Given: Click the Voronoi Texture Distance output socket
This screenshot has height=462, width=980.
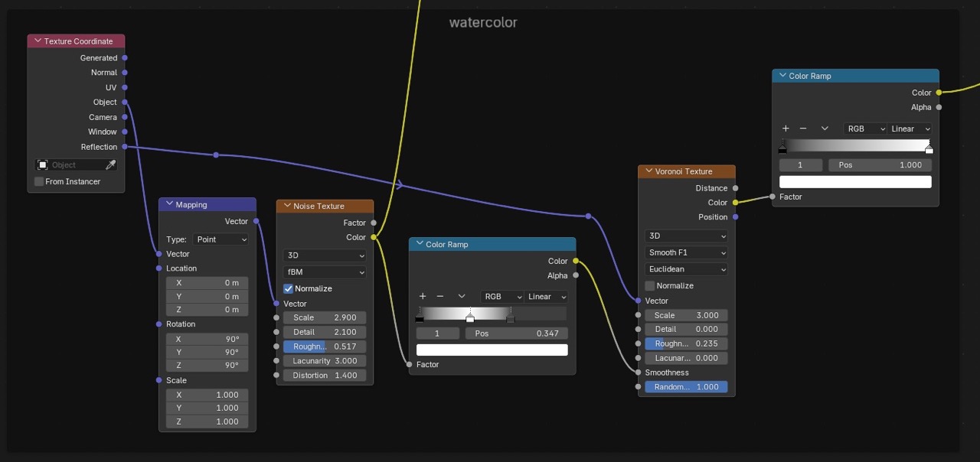Looking at the screenshot, I should pos(735,188).
